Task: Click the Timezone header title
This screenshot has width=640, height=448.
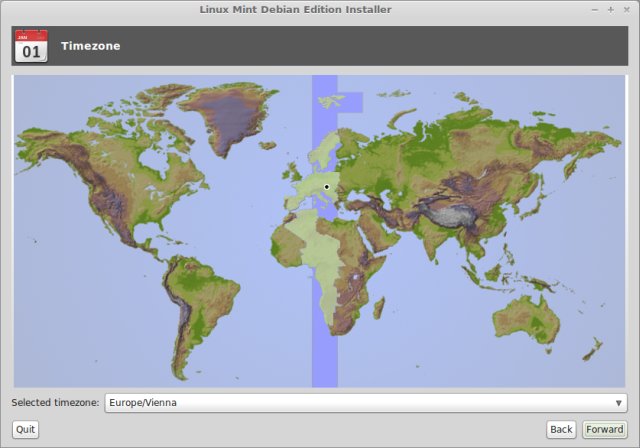Action: [x=90, y=46]
